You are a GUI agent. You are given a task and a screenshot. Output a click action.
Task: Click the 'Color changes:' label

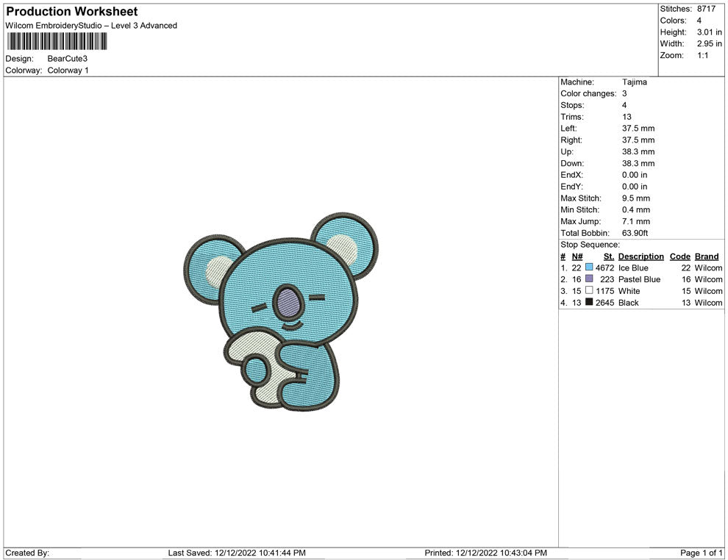pos(588,94)
